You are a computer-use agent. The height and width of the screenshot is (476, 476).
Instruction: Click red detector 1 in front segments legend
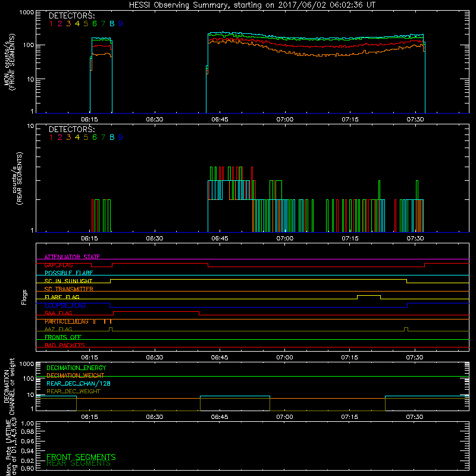pos(51,24)
